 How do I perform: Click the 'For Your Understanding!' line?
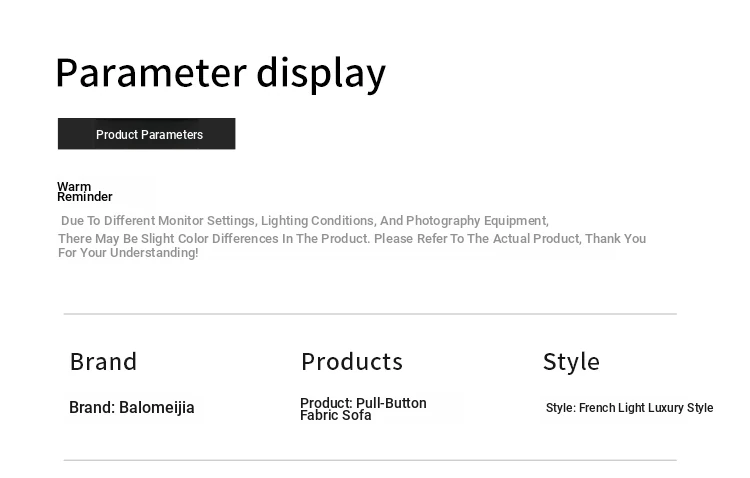point(128,253)
